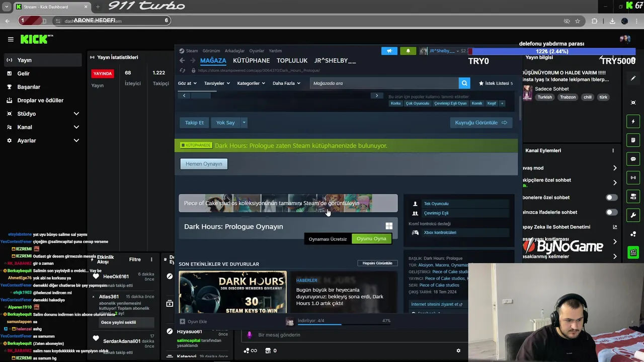Open Kick sidebar hamburger menu
This screenshot has height=362, width=644.
click(11, 39)
